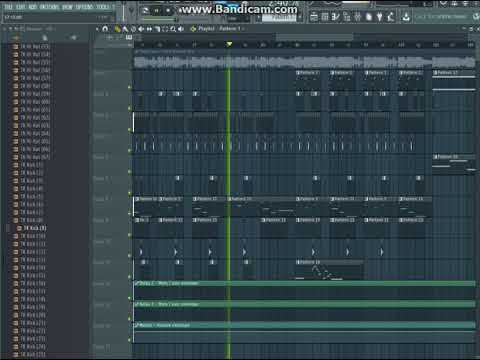
Task: Open the pattern selector box
Action: tap(279, 18)
